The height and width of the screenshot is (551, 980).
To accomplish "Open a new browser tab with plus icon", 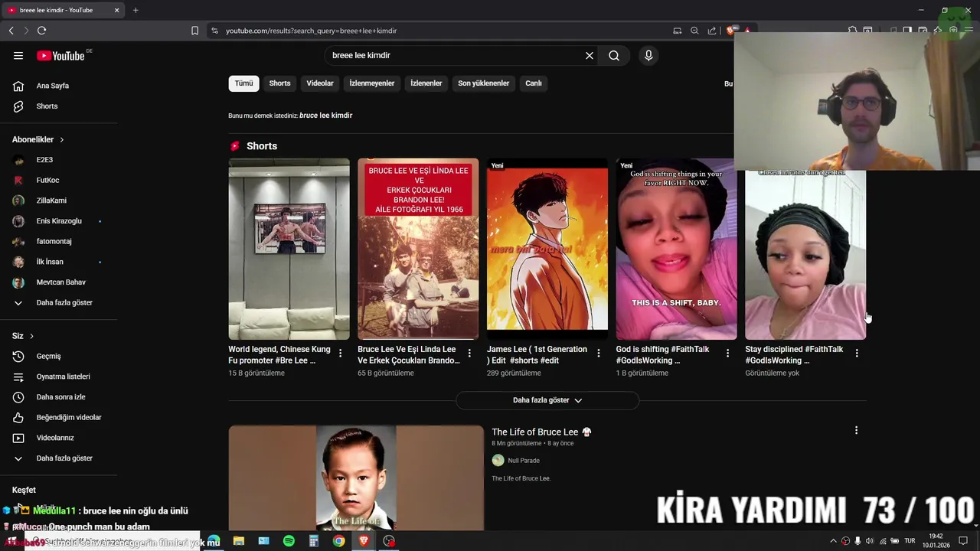I will click(136, 10).
